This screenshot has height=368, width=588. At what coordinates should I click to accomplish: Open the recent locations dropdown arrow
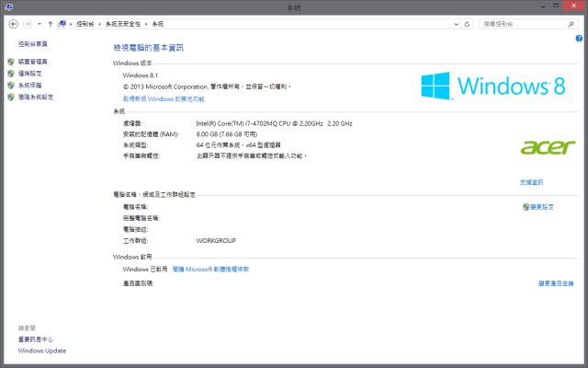tap(40, 24)
